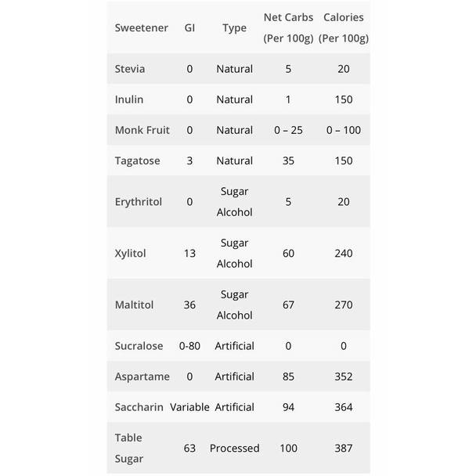Viewport: 476px width, 476px height.
Task: Click the Monk Fruit sweetener cell
Action: point(142,130)
